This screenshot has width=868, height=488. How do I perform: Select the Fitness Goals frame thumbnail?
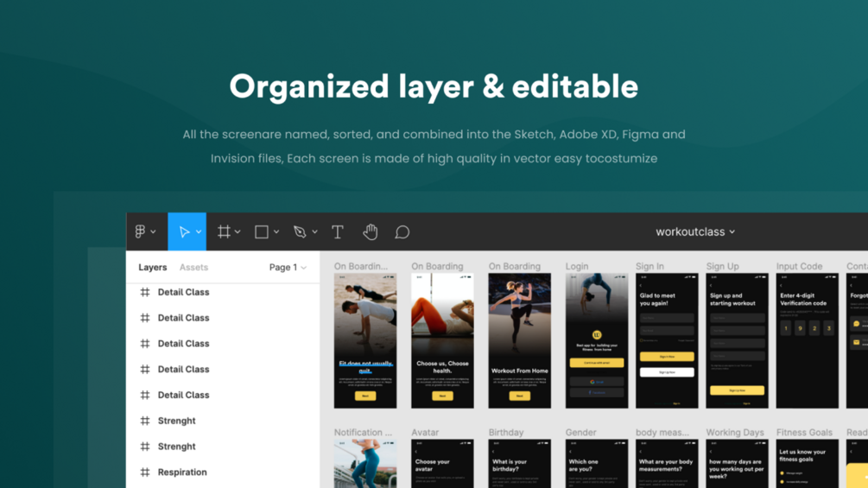point(807,464)
